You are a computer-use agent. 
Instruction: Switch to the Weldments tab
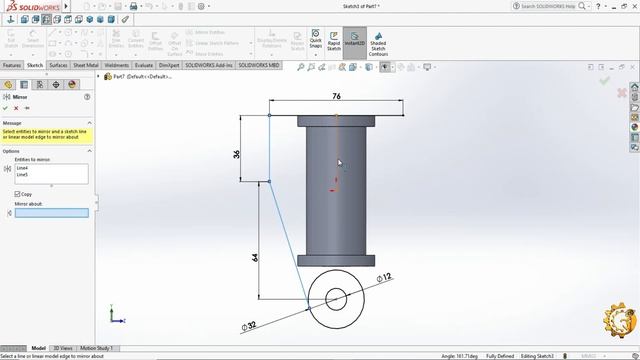[x=116, y=65]
